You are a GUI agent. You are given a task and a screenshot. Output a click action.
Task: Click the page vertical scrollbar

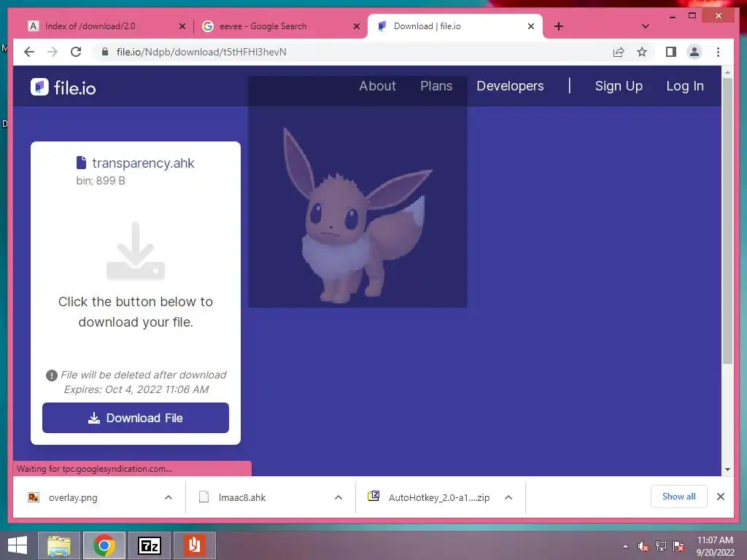click(x=727, y=220)
